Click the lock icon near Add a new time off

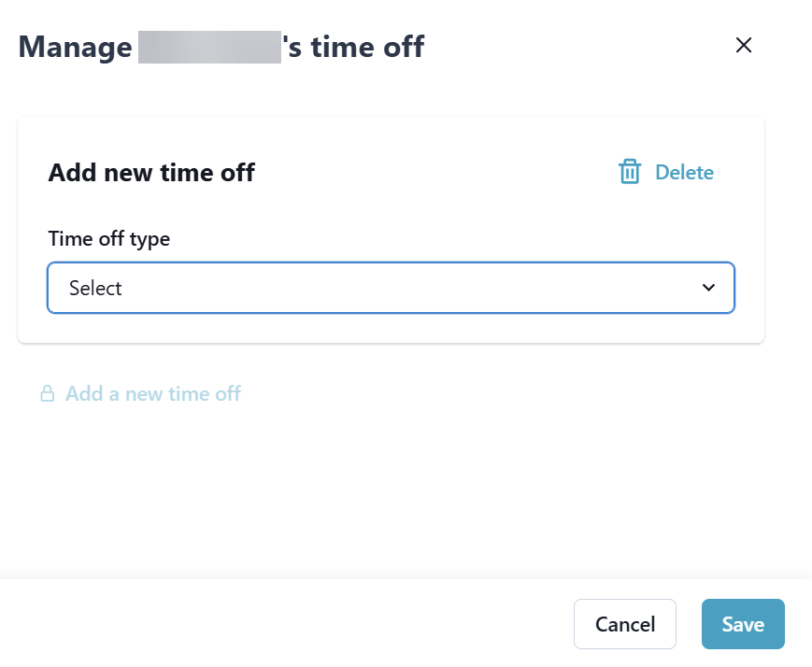point(47,394)
